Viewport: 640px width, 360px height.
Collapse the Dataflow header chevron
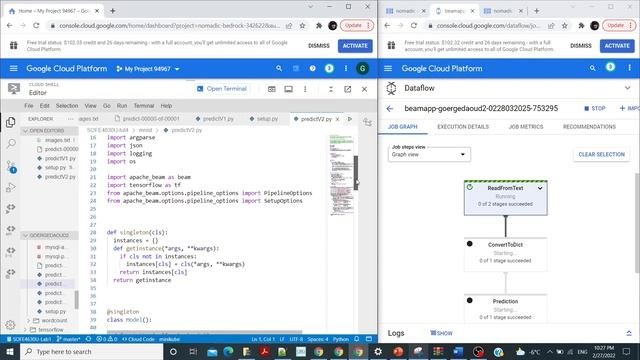coord(627,88)
